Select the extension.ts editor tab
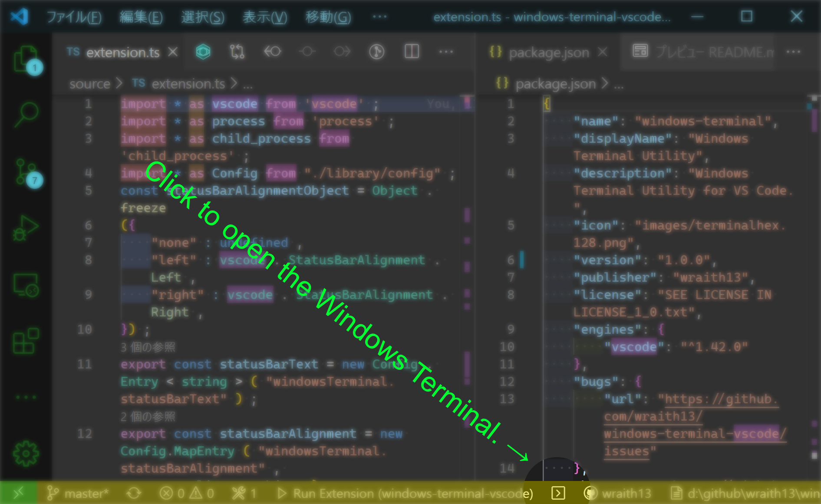This screenshot has height=504, width=821. pyautogui.click(x=117, y=52)
